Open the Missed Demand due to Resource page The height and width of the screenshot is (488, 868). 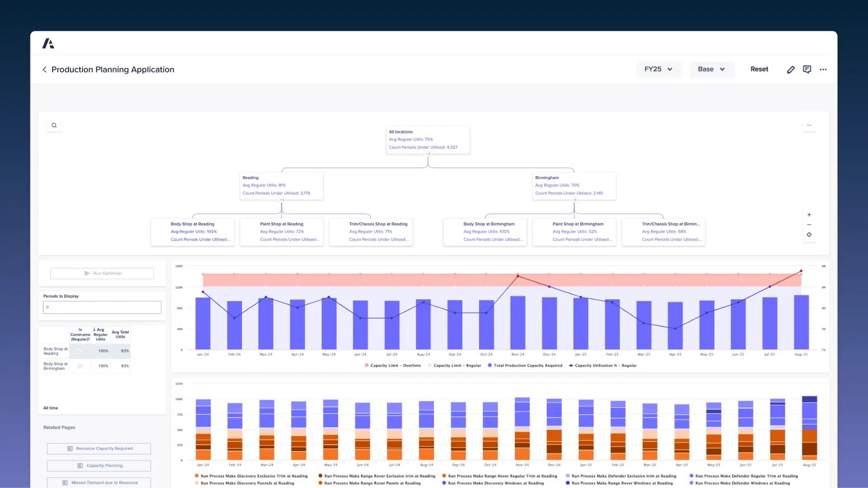98,482
